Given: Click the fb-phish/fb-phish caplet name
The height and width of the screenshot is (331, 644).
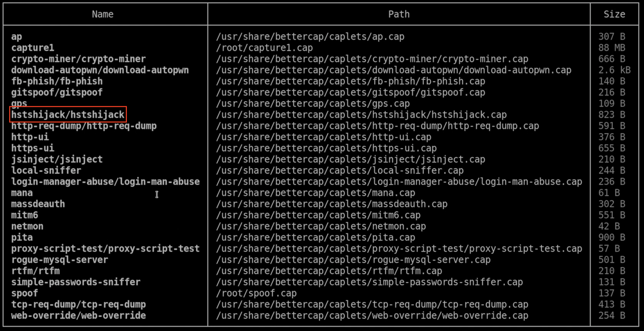Looking at the screenshot, I should coord(57,81).
